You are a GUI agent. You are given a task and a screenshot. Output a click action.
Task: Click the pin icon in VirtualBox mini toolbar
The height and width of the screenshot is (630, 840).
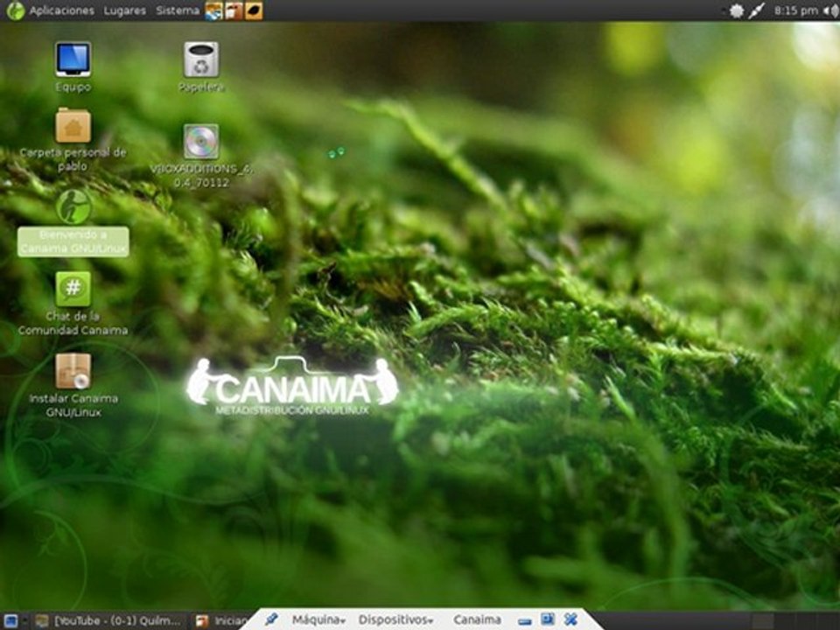click(271, 619)
